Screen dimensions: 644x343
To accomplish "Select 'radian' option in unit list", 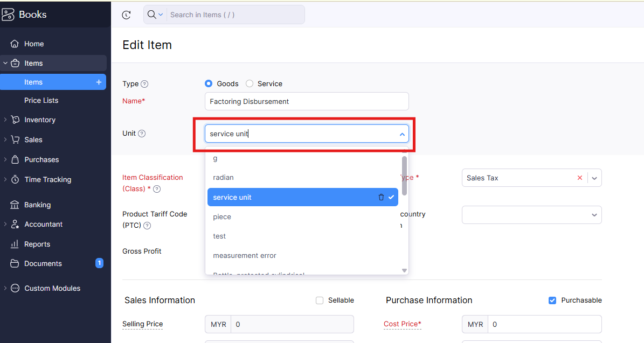I will click(x=223, y=178).
